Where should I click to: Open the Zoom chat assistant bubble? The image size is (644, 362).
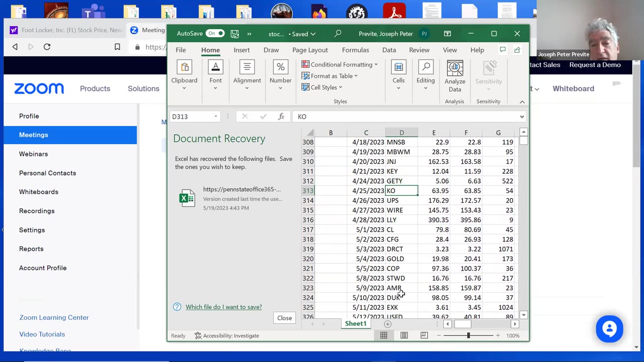(x=609, y=329)
